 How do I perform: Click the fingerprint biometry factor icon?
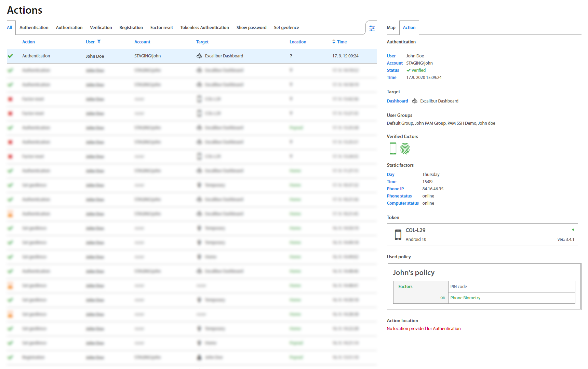point(405,149)
